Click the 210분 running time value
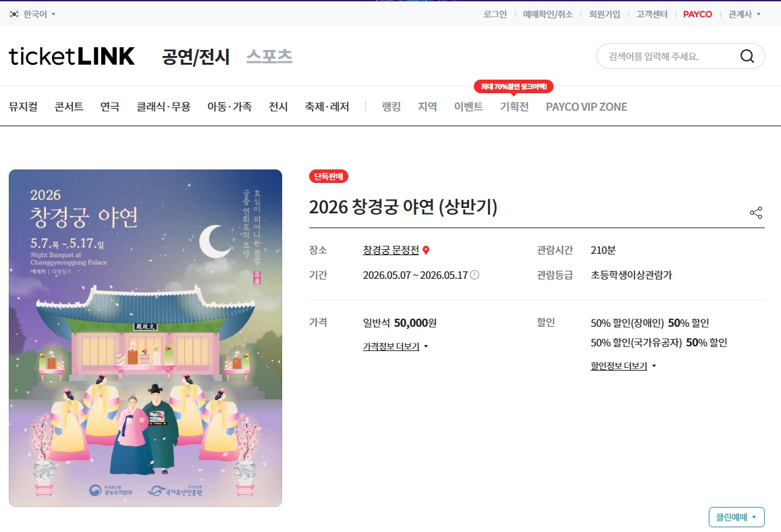The height and width of the screenshot is (532, 781). click(603, 250)
